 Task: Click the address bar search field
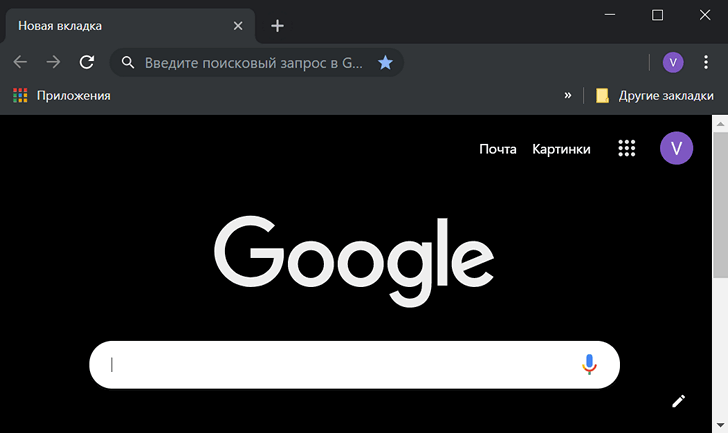pyautogui.click(x=256, y=62)
